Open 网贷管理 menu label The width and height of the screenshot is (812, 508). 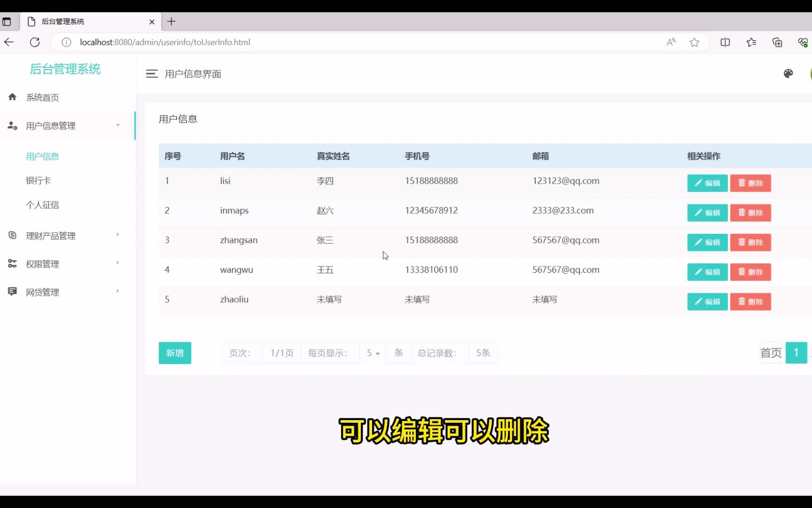[43, 292]
